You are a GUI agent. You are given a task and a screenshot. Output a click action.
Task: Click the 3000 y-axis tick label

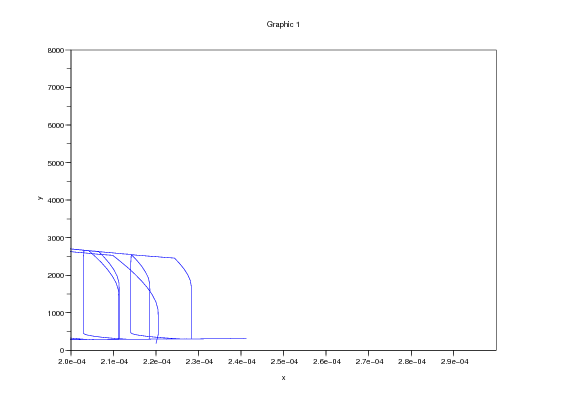tap(56, 238)
